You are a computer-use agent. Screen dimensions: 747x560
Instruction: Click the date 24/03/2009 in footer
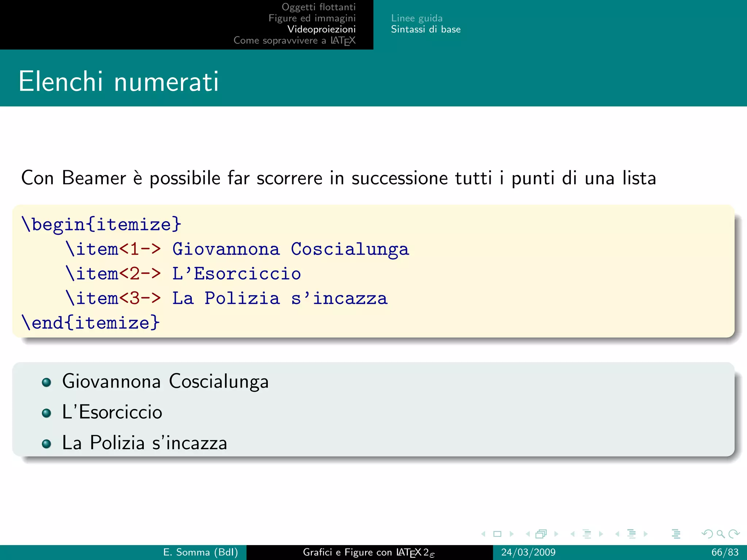528,552
